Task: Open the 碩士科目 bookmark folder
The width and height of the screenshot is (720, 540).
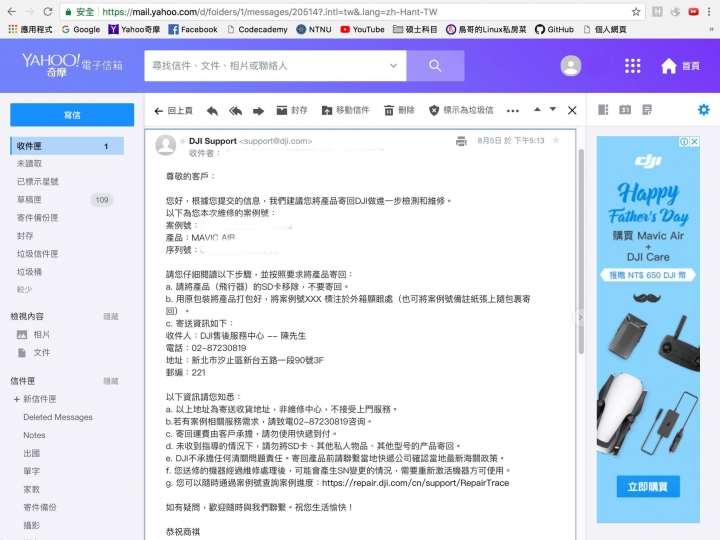Action: coord(415,29)
